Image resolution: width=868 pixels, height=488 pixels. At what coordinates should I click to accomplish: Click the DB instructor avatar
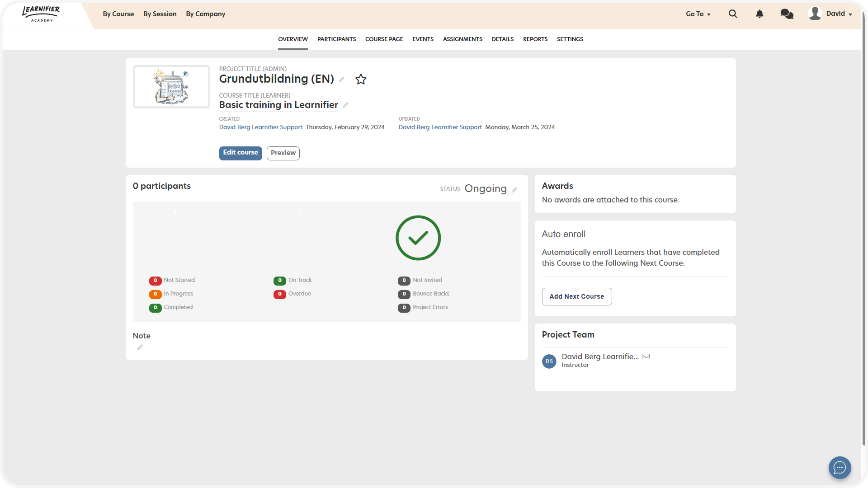click(549, 361)
